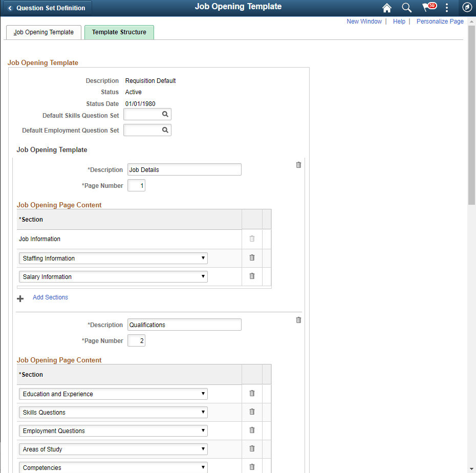Select the Template Structure tab
The width and height of the screenshot is (476, 473).
119,32
